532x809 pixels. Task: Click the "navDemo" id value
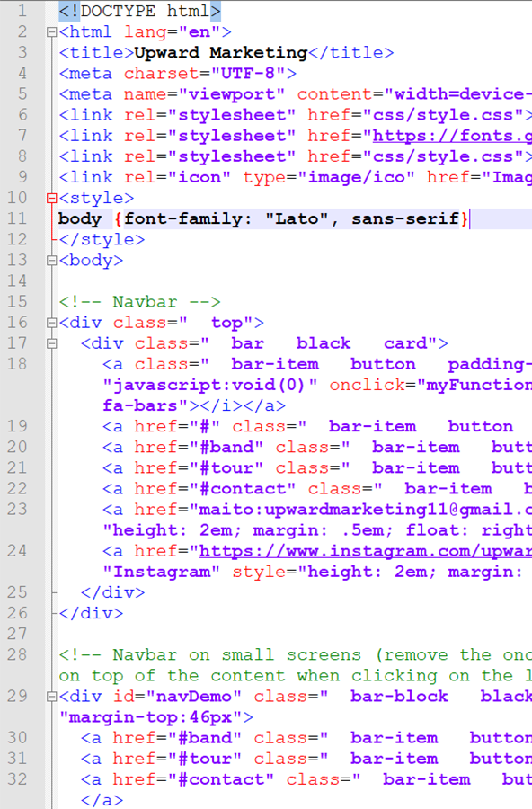[x=193, y=697]
